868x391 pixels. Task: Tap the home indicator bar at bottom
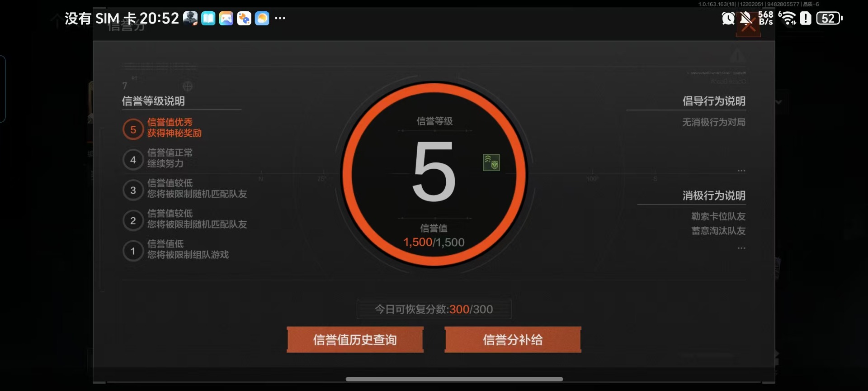tap(454, 379)
